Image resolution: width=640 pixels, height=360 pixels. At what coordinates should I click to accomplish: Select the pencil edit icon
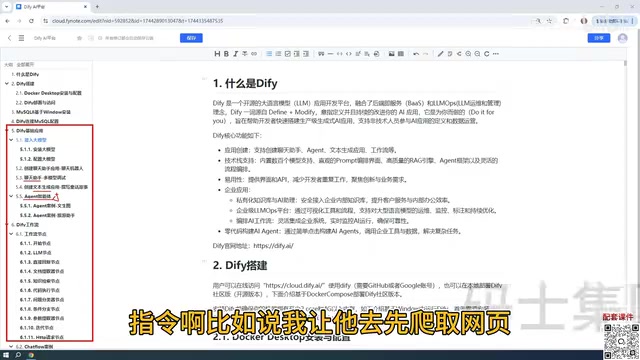440,54
